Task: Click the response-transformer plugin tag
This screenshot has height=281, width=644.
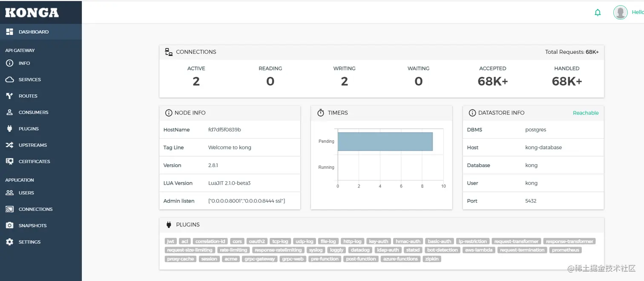Action: pyautogui.click(x=569, y=241)
